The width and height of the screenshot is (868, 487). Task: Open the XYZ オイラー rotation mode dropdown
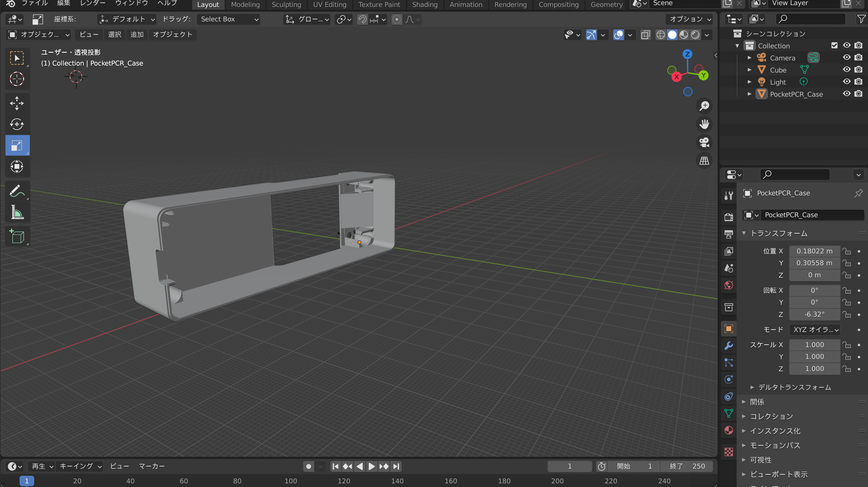click(x=815, y=330)
